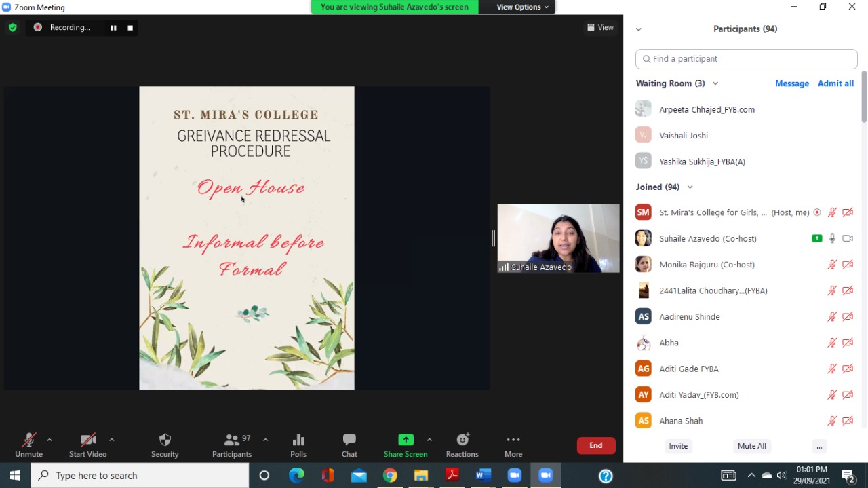868x488 pixels.
Task: Stop the recording
Action: (130, 28)
